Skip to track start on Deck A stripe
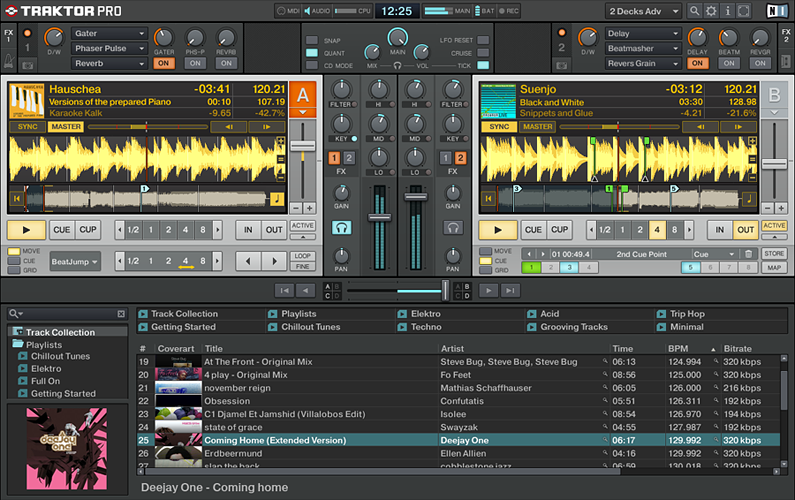 coord(17,198)
